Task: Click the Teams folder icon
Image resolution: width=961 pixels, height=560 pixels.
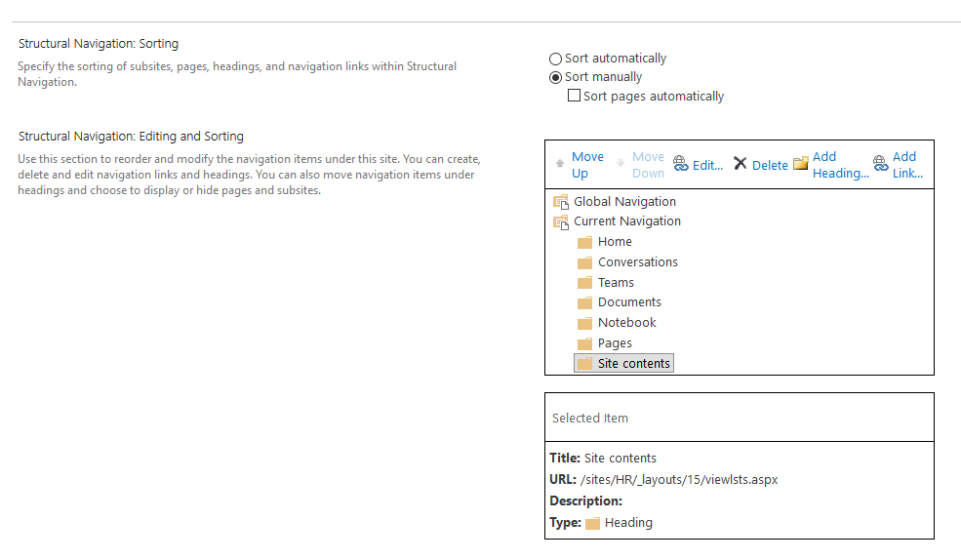Action: (x=584, y=283)
